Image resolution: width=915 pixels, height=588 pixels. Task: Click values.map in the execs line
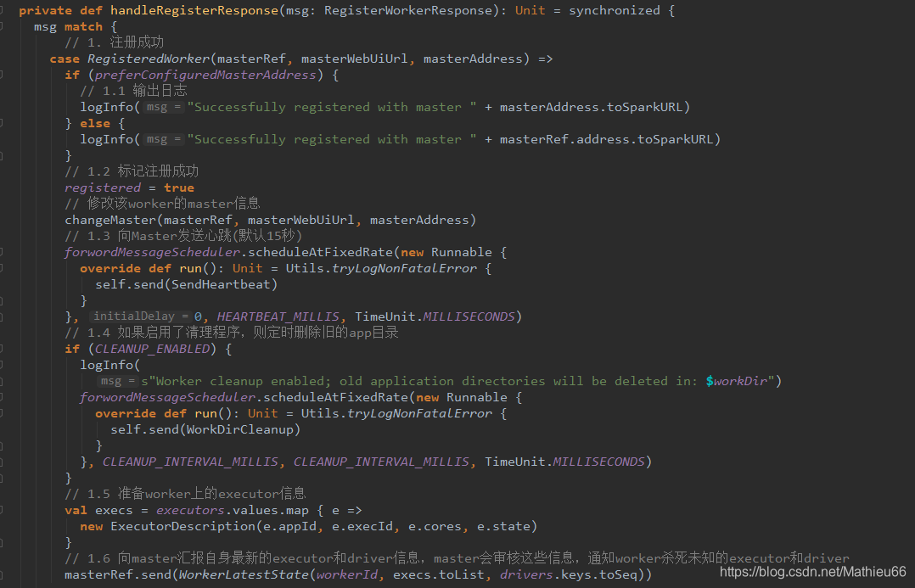point(271,511)
